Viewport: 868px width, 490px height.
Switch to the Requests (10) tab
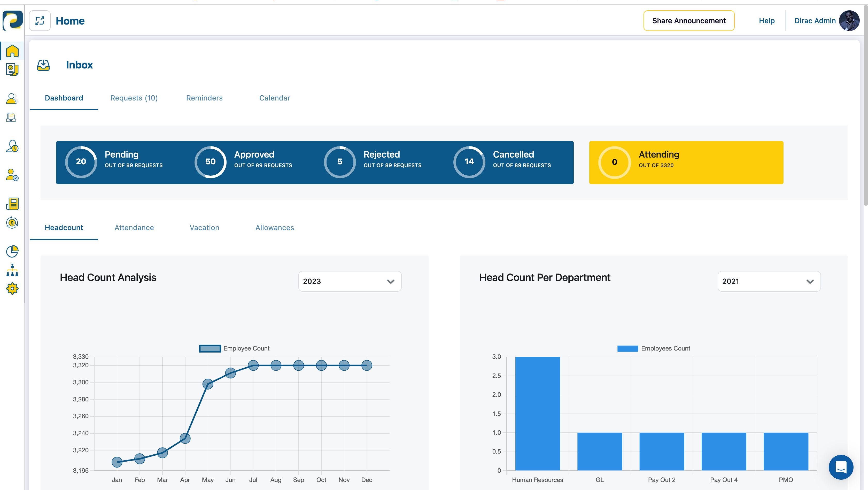click(134, 98)
